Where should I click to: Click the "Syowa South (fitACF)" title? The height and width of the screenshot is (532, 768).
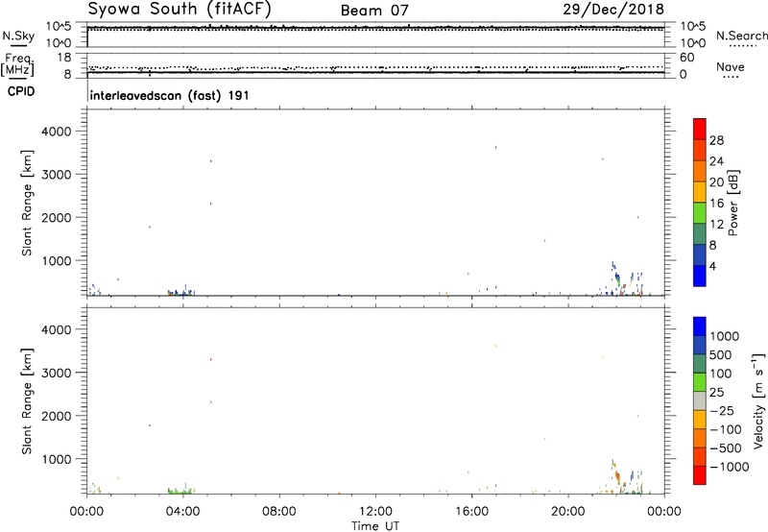click(180, 9)
